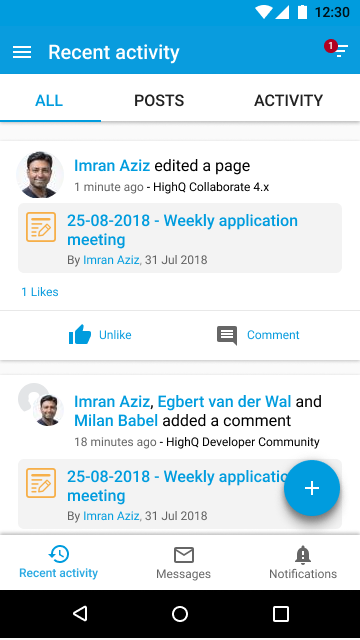Select the ALL tab

(x=49, y=100)
